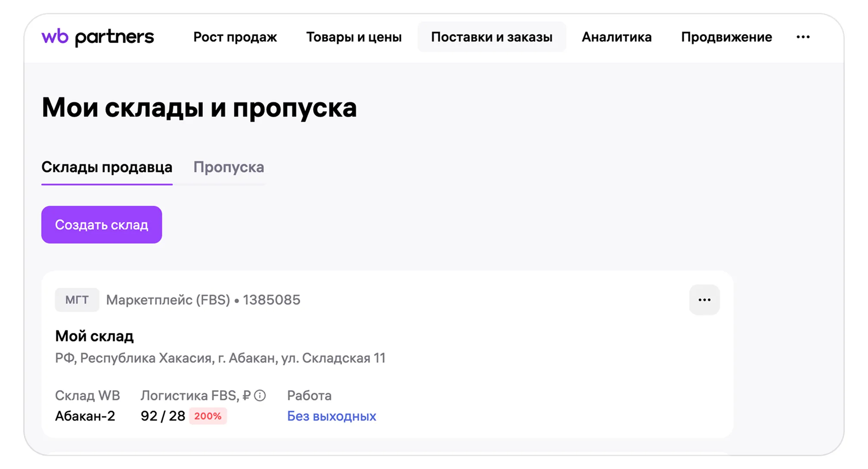Click the Без выходных work schedule link
This screenshot has height=469, width=868.
pyautogui.click(x=332, y=416)
